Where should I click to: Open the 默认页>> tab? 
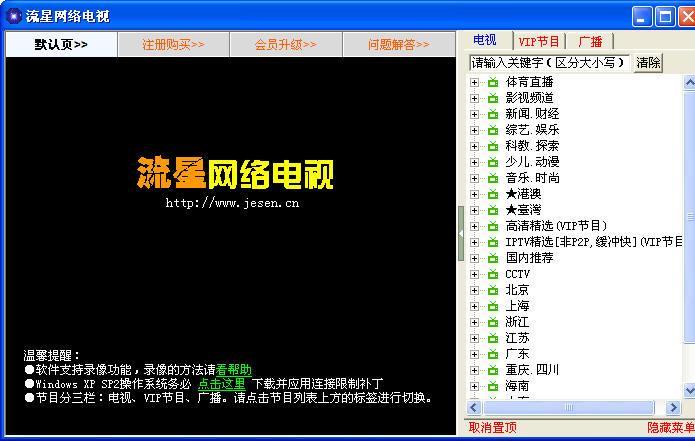[61, 44]
